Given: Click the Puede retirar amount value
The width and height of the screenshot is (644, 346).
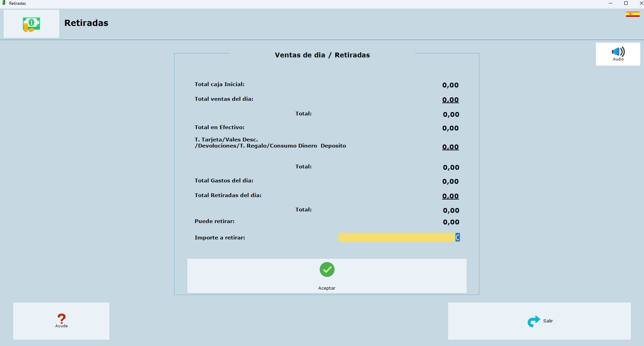Looking at the screenshot, I should click(451, 222).
